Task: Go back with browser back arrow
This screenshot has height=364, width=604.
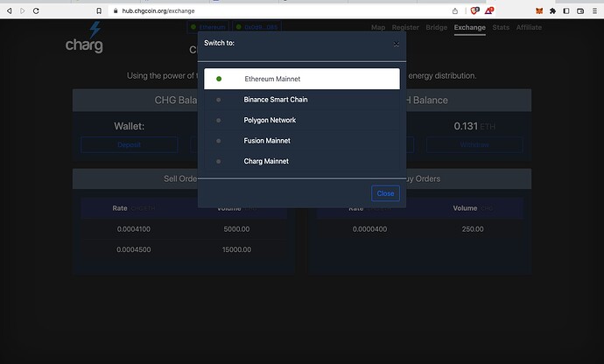Action: [10, 10]
